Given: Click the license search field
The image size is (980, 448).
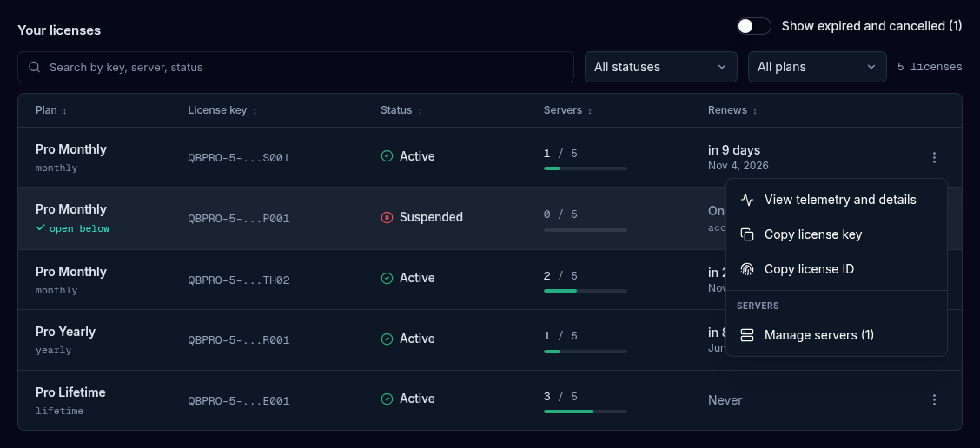Looking at the screenshot, I should (x=295, y=67).
